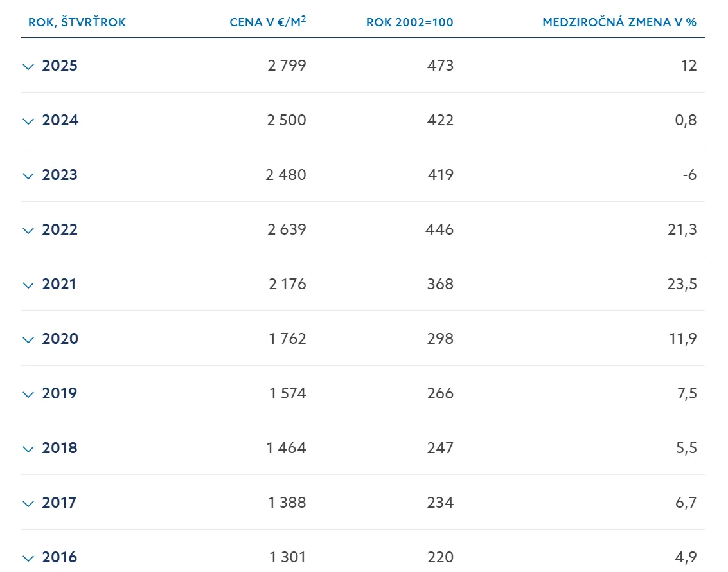Image resolution: width=728 pixels, height=572 pixels.
Task: Select the 2019 year label
Action: 60,393
